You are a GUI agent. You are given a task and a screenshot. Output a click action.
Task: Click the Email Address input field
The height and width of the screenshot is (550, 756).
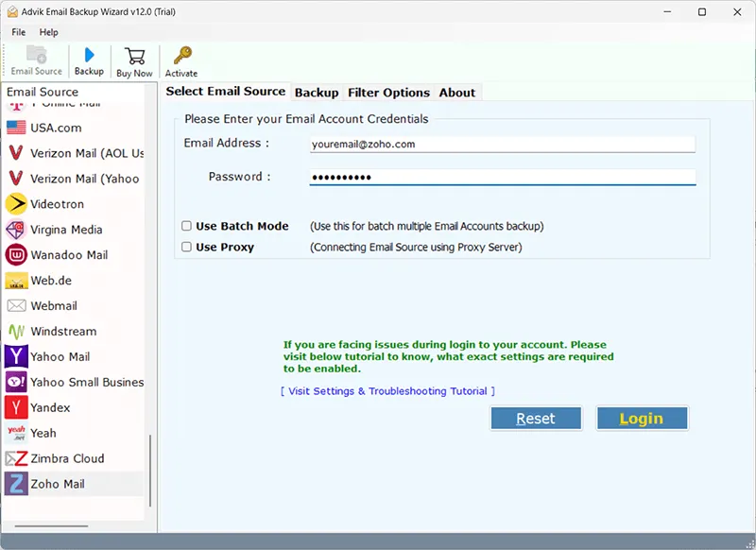502,145
